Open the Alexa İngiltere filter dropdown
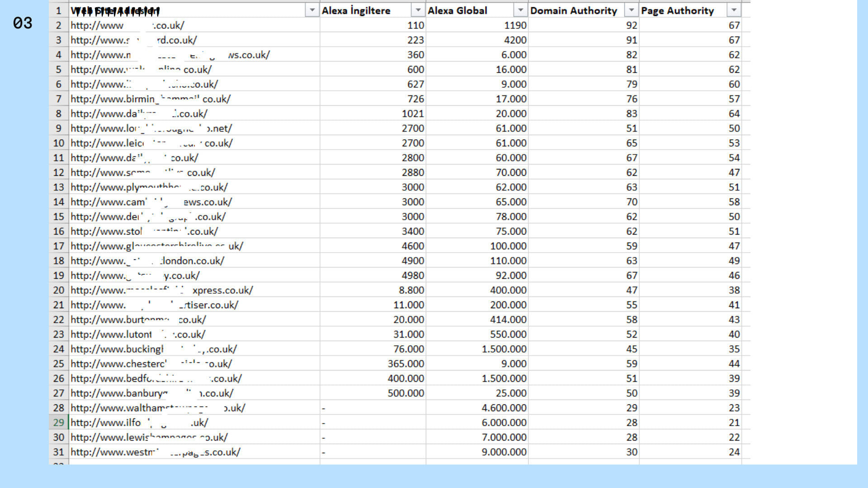Image resolution: width=868 pixels, height=488 pixels. pos(418,10)
